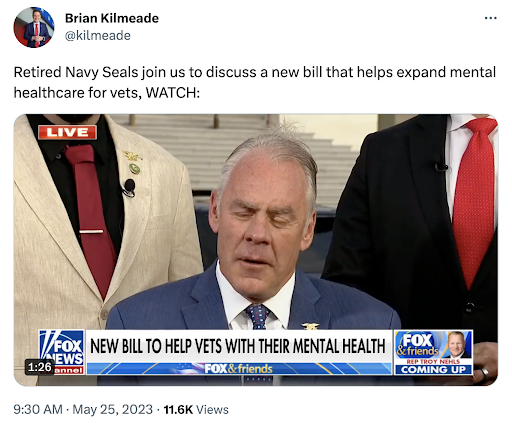This screenshot has width=512, height=428.
Task: Click the Fox & Friends ticker logo
Action: coord(239,369)
